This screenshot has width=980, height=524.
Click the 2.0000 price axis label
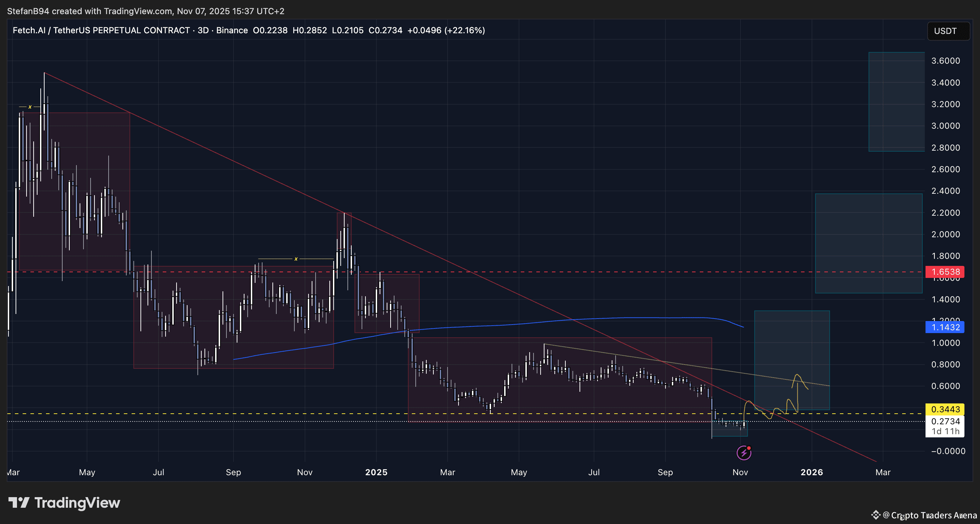(x=946, y=234)
